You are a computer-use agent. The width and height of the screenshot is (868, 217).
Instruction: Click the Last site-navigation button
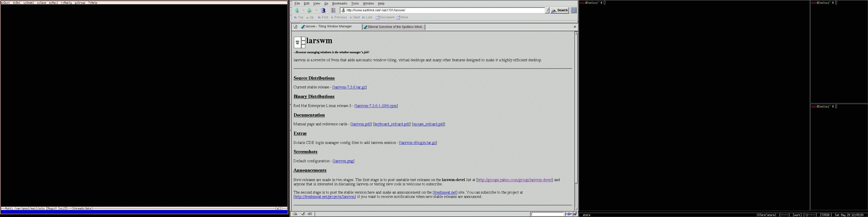click(x=367, y=18)
